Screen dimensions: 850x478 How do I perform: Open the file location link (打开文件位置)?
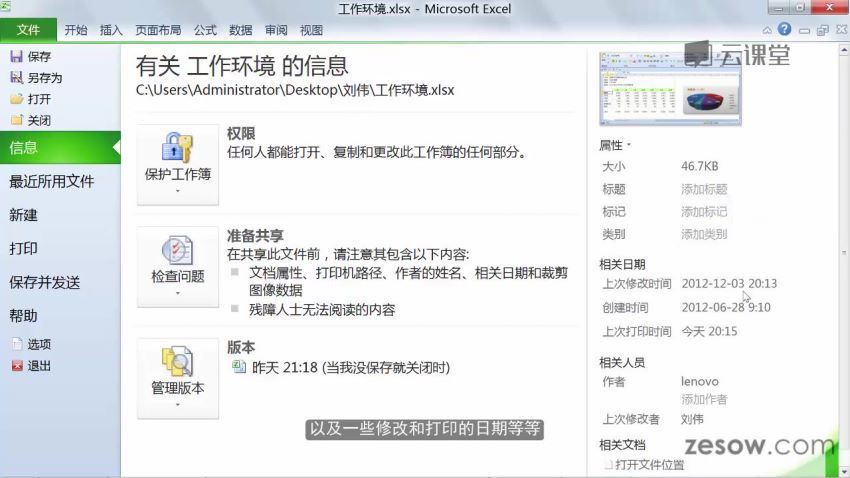[649, 464]
